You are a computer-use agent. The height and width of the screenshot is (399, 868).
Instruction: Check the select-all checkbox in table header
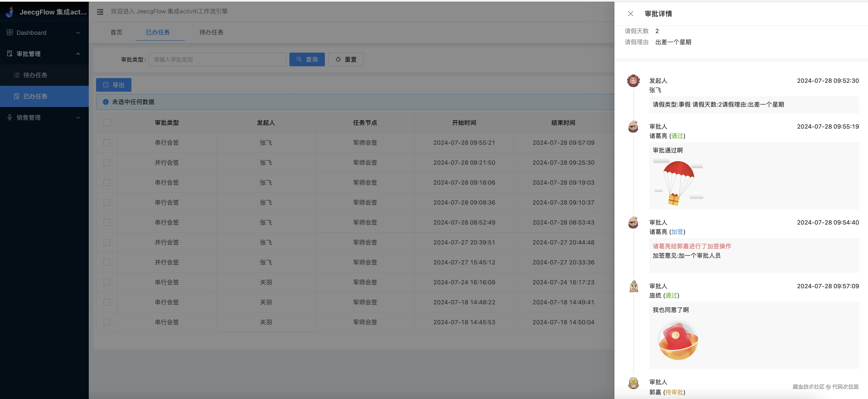(x=107, y=122)
